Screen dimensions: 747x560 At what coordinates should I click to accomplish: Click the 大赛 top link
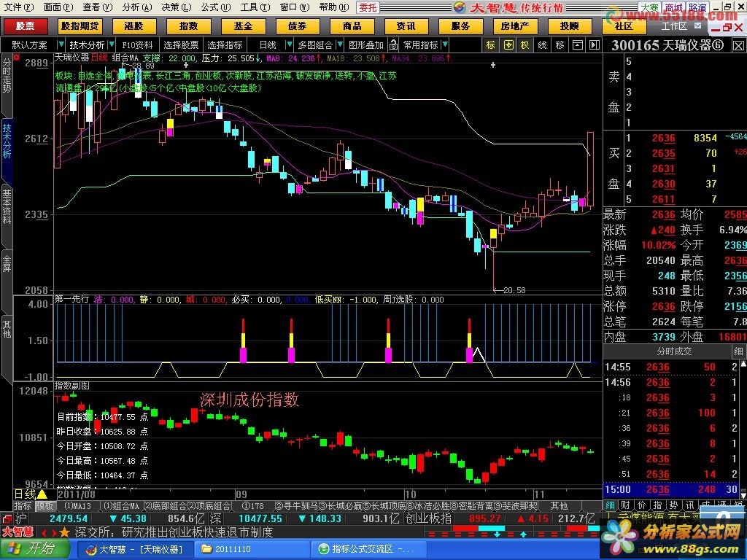(649, 7)
